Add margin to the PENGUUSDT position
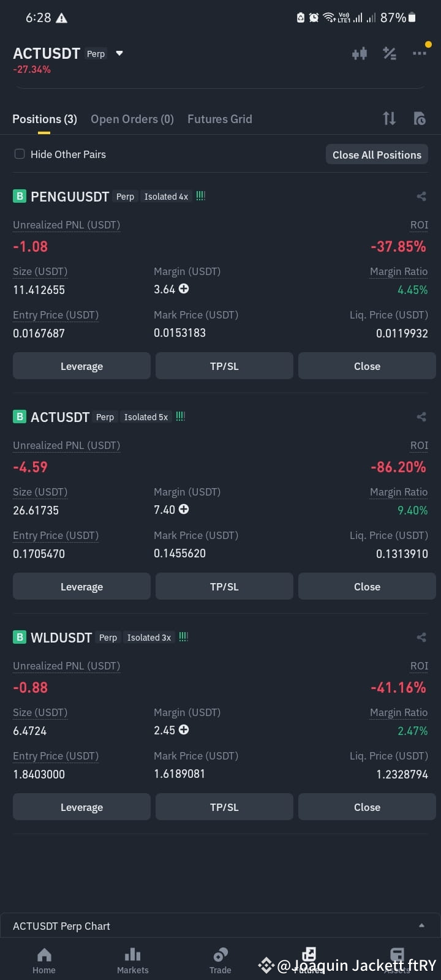The width and height of the screenshot is (441, 980). [183, 289]
